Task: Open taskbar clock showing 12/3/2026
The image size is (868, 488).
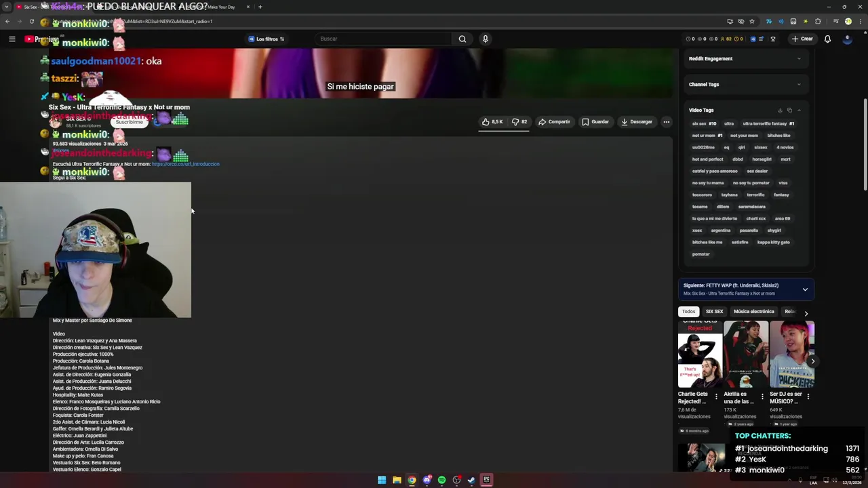Action: pos(852,481)
